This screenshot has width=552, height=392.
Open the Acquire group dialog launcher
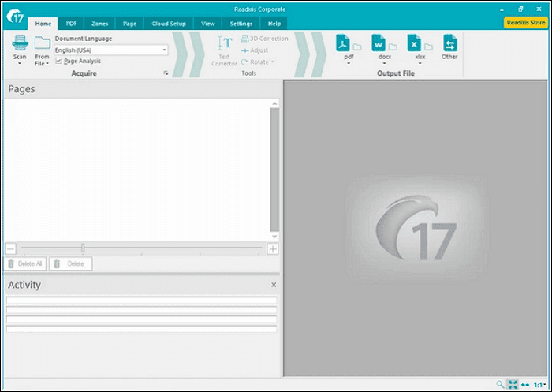click(x=166, y=73)
